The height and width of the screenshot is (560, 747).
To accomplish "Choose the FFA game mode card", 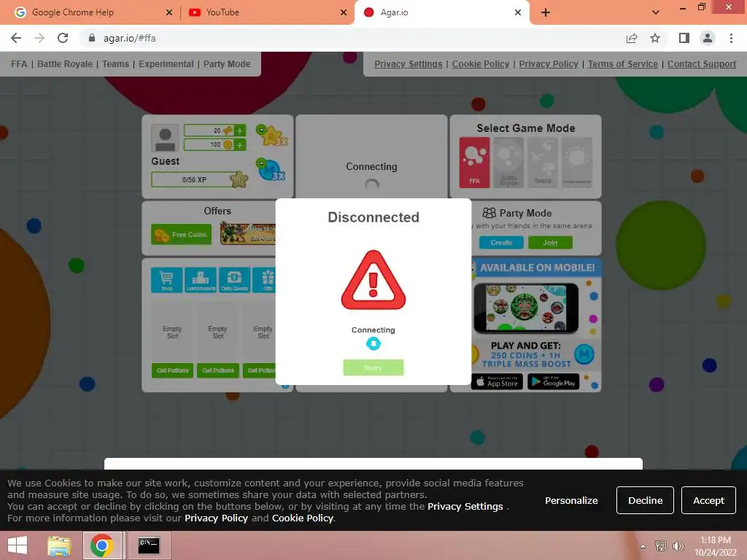I will point(474,163).
